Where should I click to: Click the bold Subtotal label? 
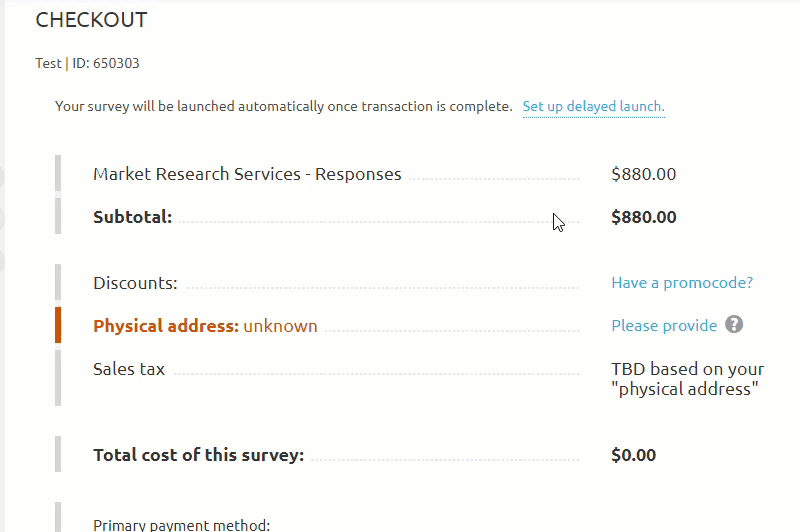pos(132,217)
